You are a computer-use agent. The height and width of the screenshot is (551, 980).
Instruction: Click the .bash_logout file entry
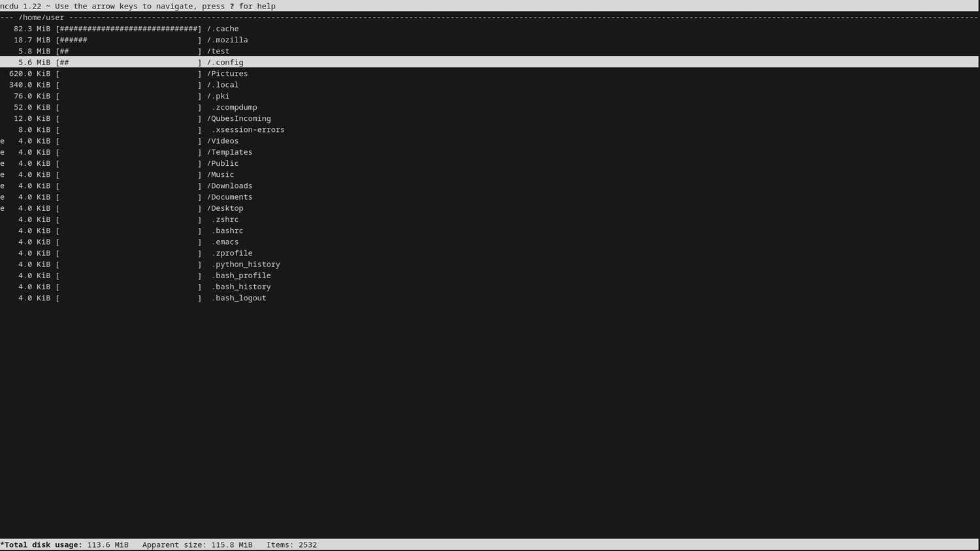[489, 298]
